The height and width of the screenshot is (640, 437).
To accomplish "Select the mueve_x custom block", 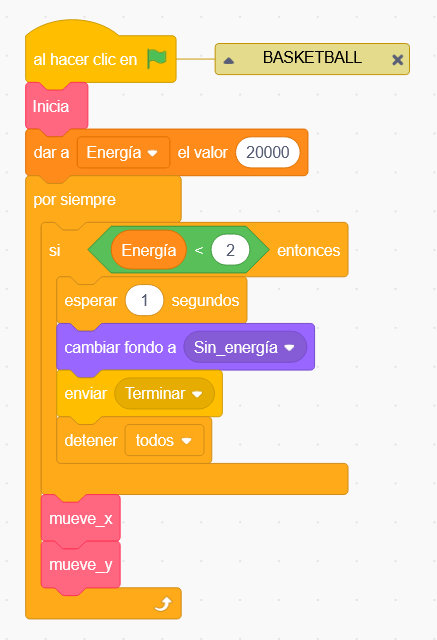I will coord(81,519).
